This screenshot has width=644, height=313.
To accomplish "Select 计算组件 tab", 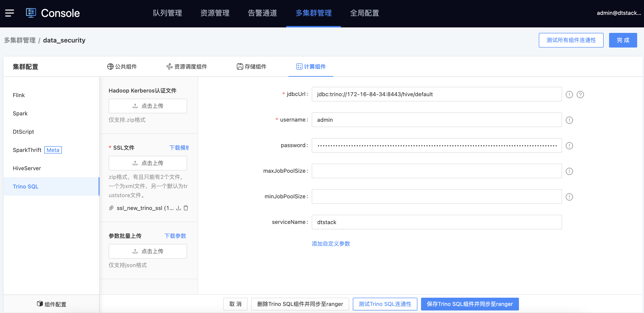I will [x=311, y=66].
